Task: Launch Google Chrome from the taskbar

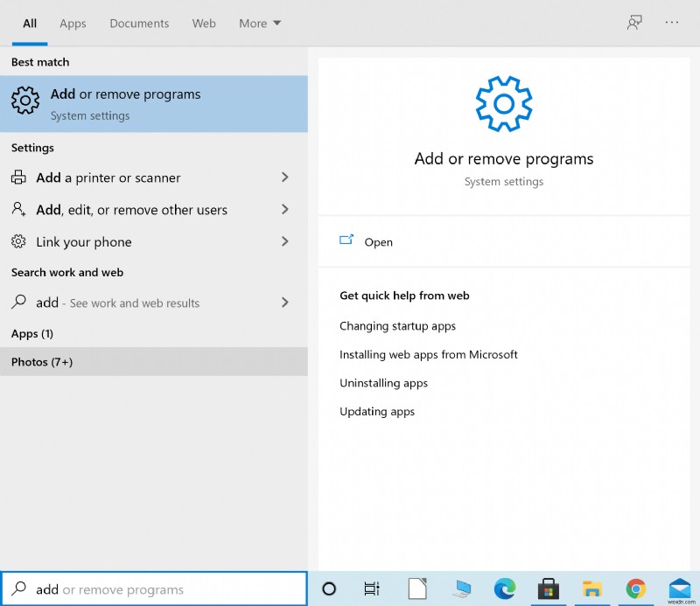Action: (x=636, y=589)
